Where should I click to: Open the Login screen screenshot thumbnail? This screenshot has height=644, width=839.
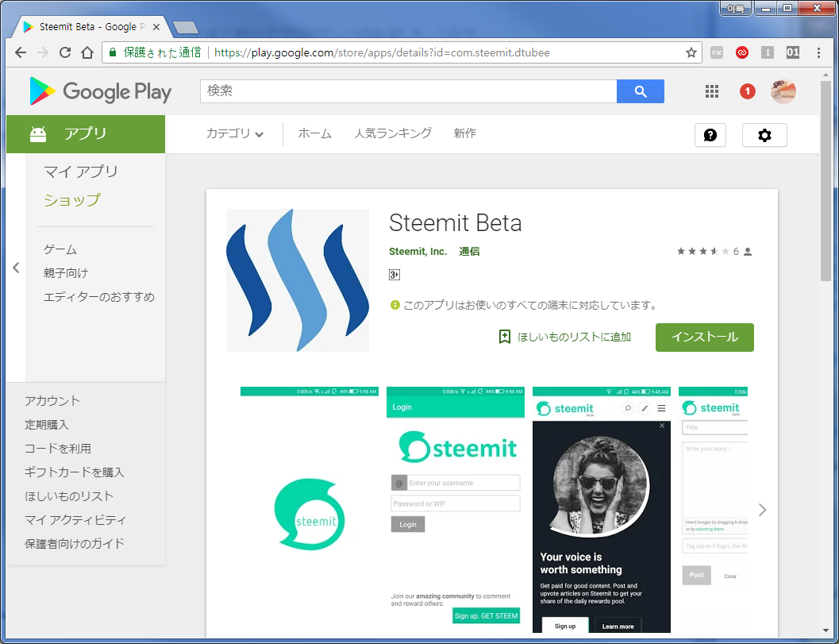[x=456, y=510]
